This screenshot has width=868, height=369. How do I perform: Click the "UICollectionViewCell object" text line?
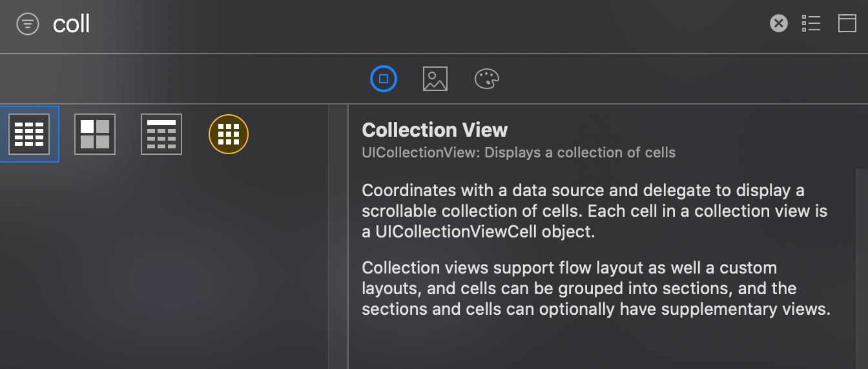[478, 232]
